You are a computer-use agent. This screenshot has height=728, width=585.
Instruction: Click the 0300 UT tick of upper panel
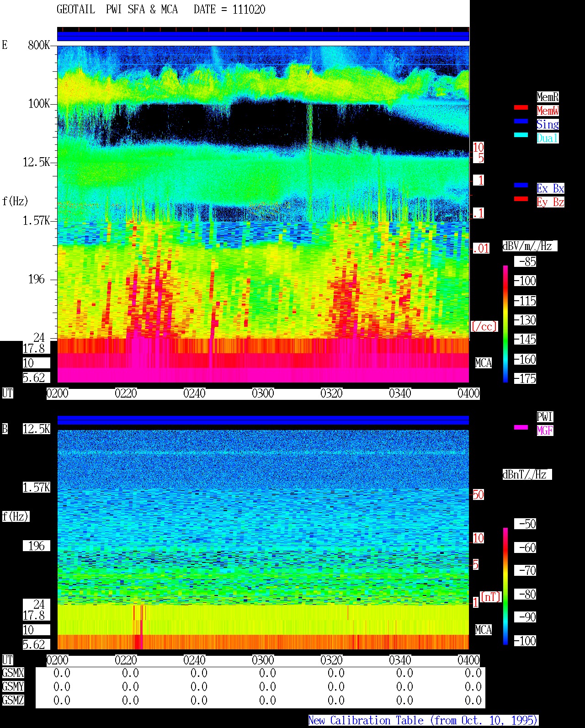point(263,393)
